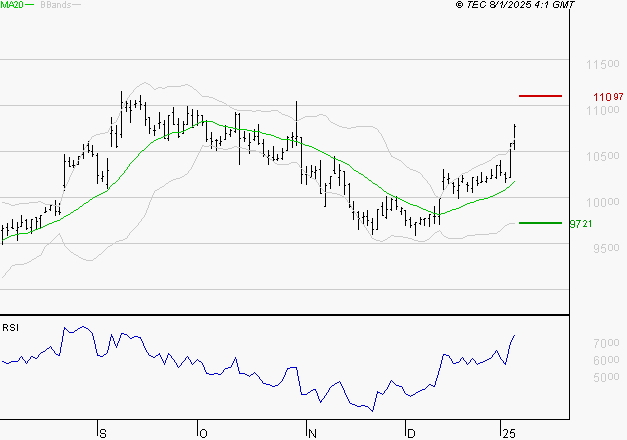Click the BBands legend label
This screenshot has width=627, height=440.
(x=56, y=5)
